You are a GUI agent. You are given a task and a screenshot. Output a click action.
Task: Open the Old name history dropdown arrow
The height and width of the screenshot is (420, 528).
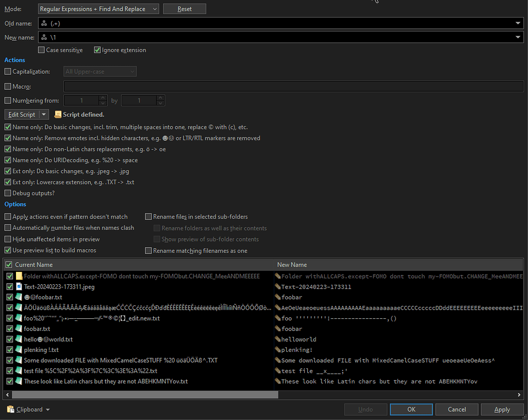[x=518, y=23]
